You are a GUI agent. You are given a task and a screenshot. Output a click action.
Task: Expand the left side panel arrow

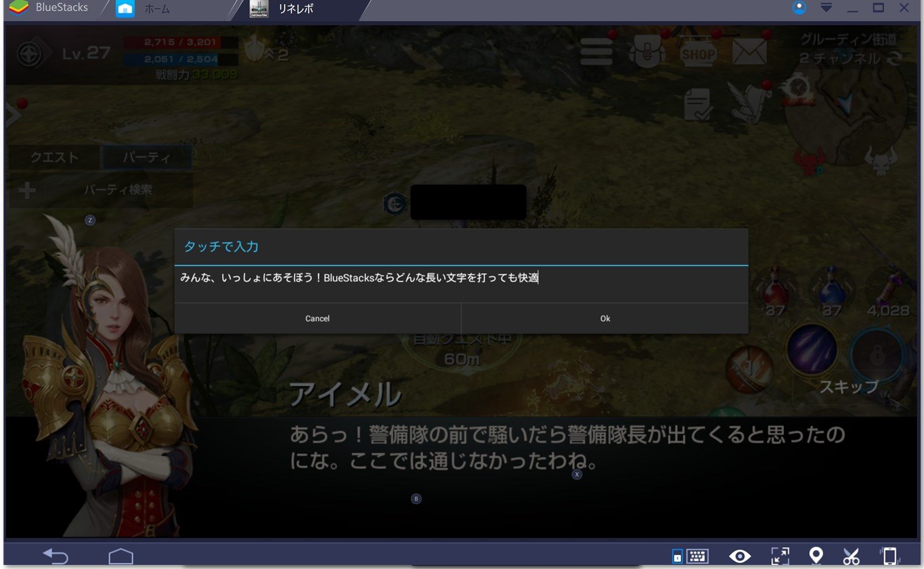click(13, 116)
